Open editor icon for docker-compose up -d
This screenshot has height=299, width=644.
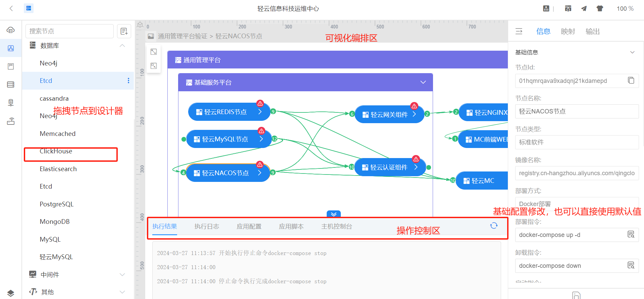[x=631, y=234]
